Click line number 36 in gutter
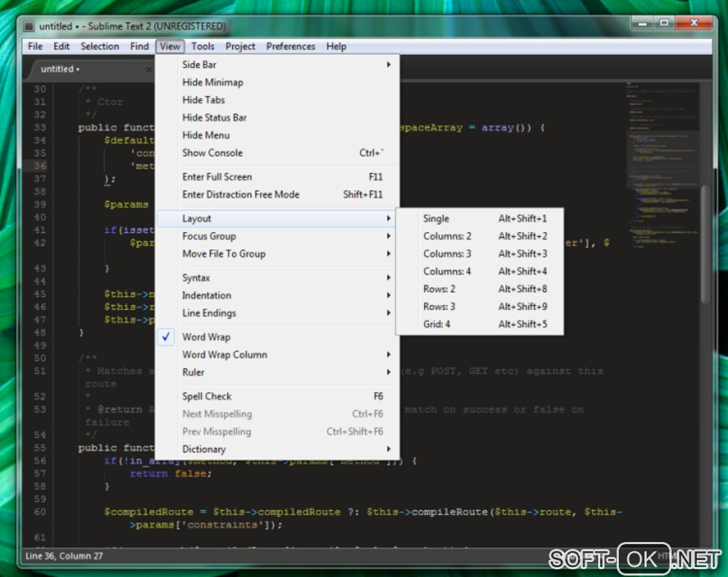 coord(40,166)
